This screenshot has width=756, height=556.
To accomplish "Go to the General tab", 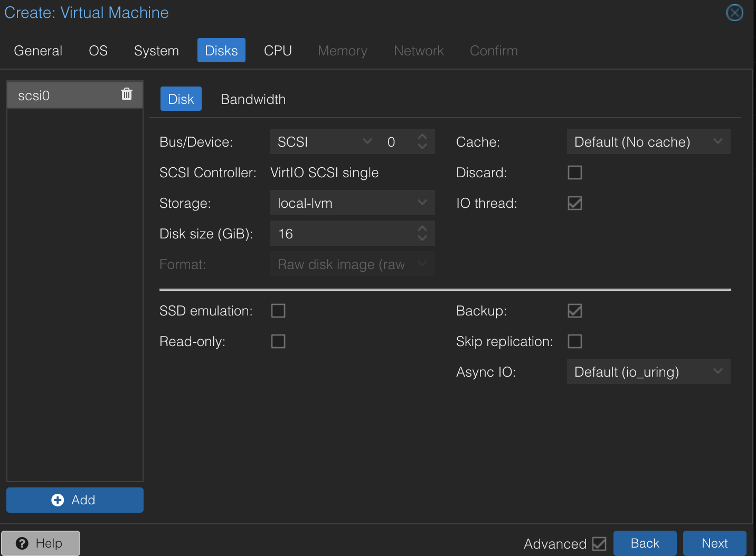I will coord(37,50).
